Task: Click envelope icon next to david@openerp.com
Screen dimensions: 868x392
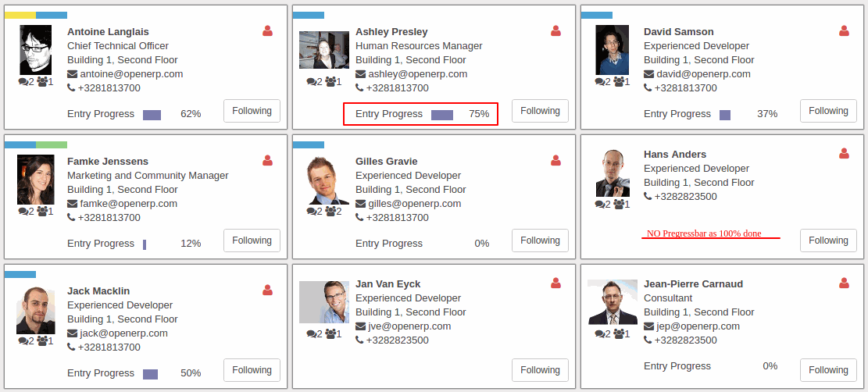Action: point(648,74)
